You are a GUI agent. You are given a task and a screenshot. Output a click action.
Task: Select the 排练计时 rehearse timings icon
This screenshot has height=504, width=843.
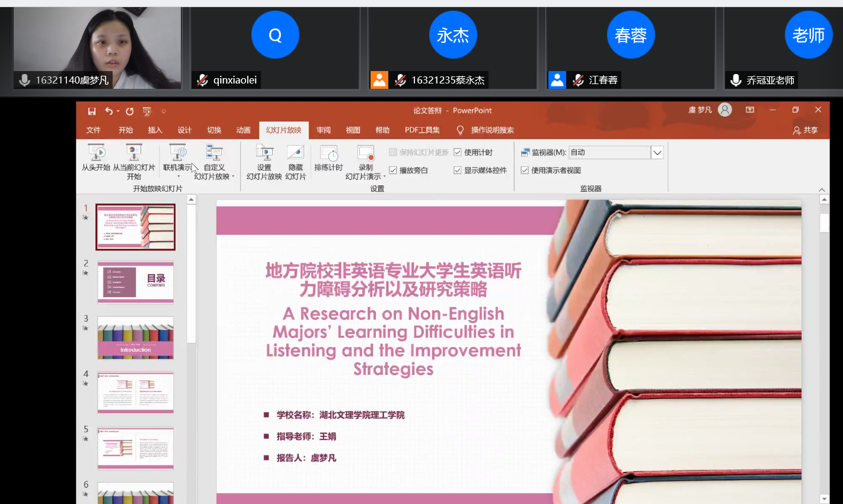pyautogui.click(x=328, y=153)
